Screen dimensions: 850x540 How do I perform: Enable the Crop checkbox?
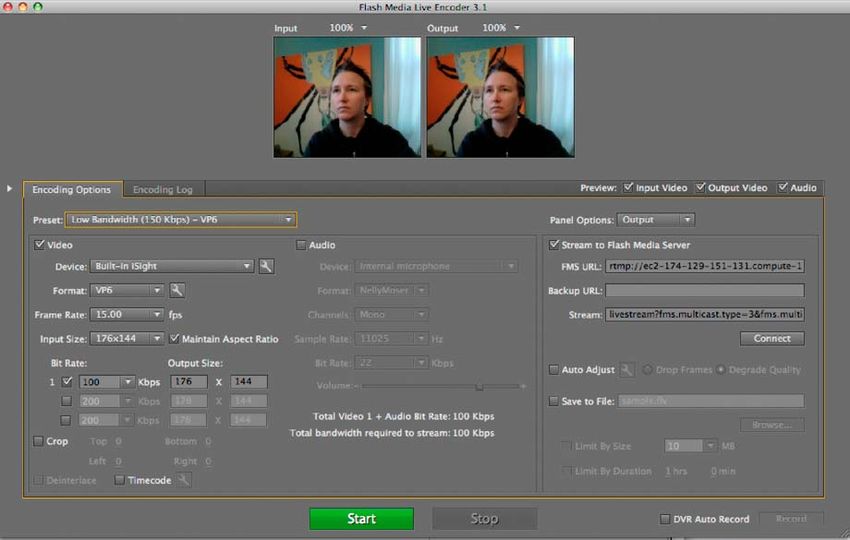click(x=38, y=441)
